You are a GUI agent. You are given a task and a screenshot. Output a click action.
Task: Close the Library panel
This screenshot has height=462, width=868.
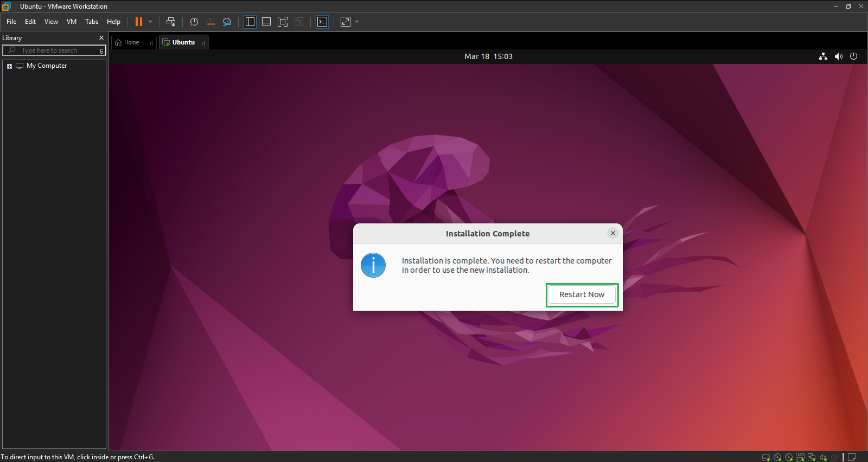coord(101,38)
